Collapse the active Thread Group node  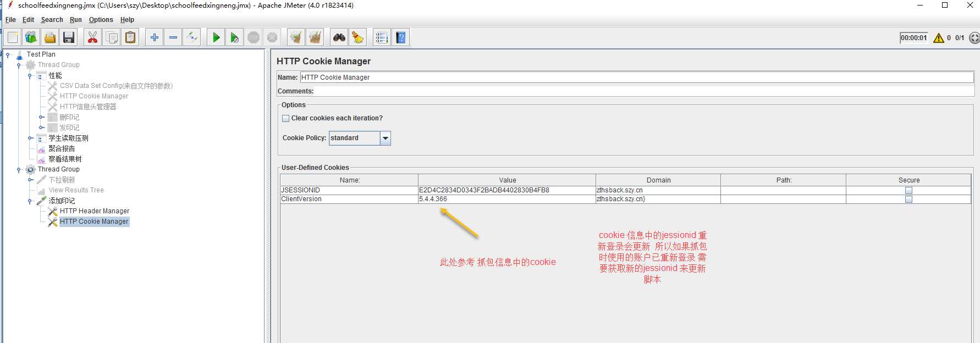(x=19, y=169)
